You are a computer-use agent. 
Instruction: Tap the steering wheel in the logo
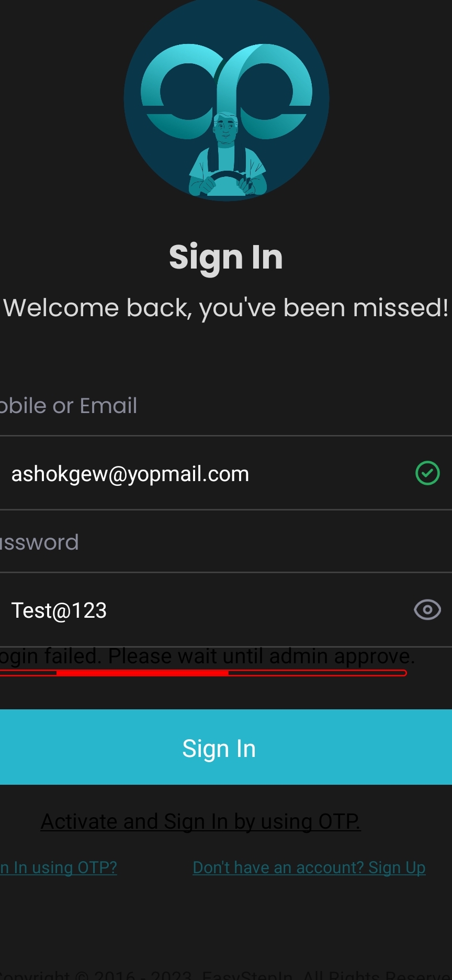(x=228, y=181)
